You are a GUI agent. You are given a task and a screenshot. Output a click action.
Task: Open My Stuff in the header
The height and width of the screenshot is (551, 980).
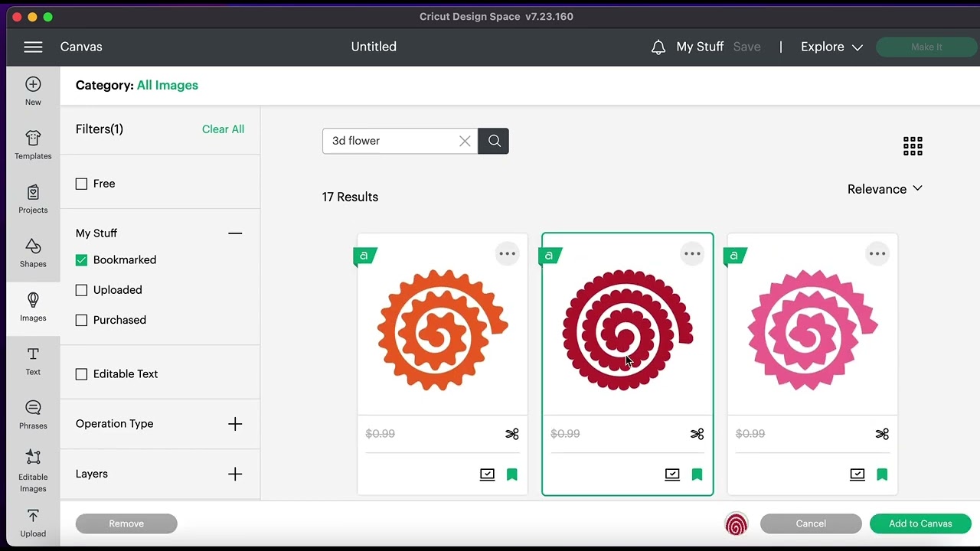(x=700, y=47)
